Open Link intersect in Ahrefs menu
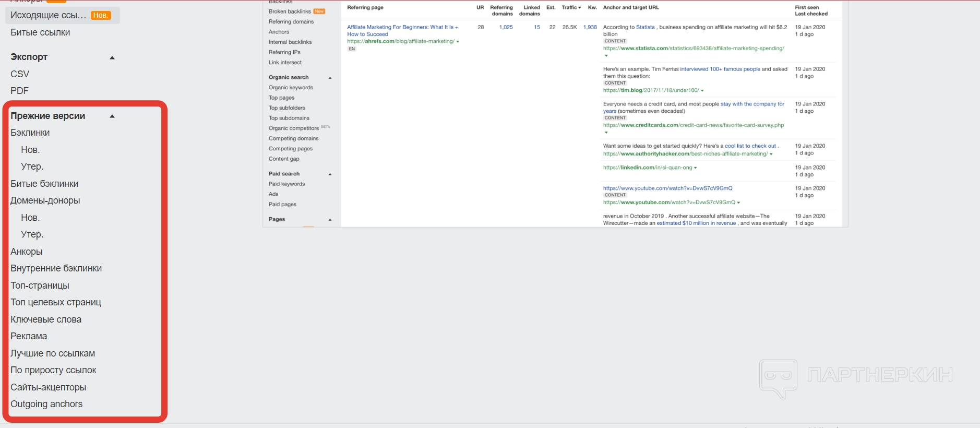Viewport: 980px width, 428px height. [x=285, y=62]
